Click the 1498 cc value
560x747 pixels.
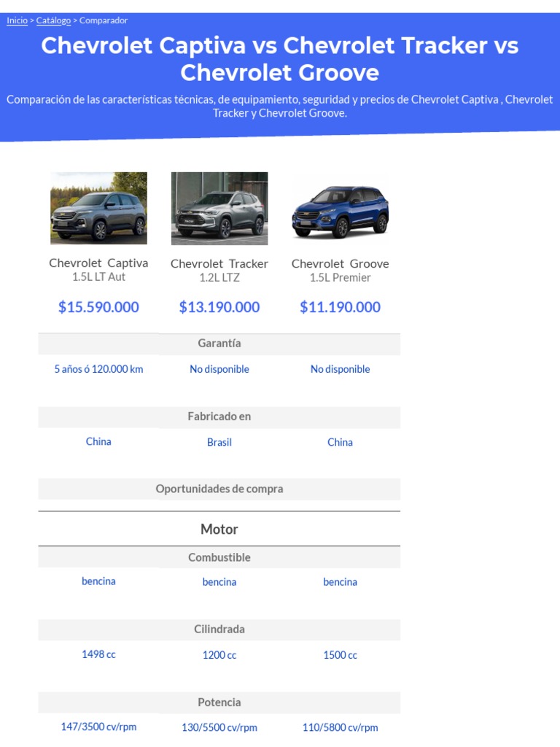point(98,654)
